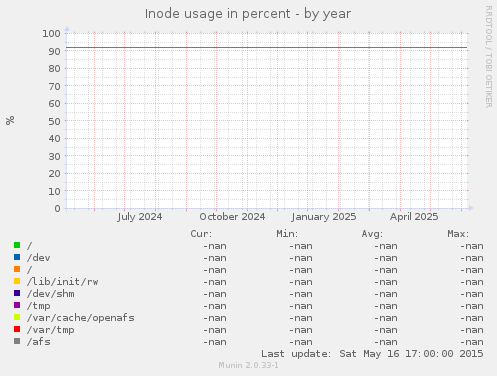Screen dimensions: 497x376
Task: Click the Cur -nan value for /var/cache/openafs
Action: point(215,318)
